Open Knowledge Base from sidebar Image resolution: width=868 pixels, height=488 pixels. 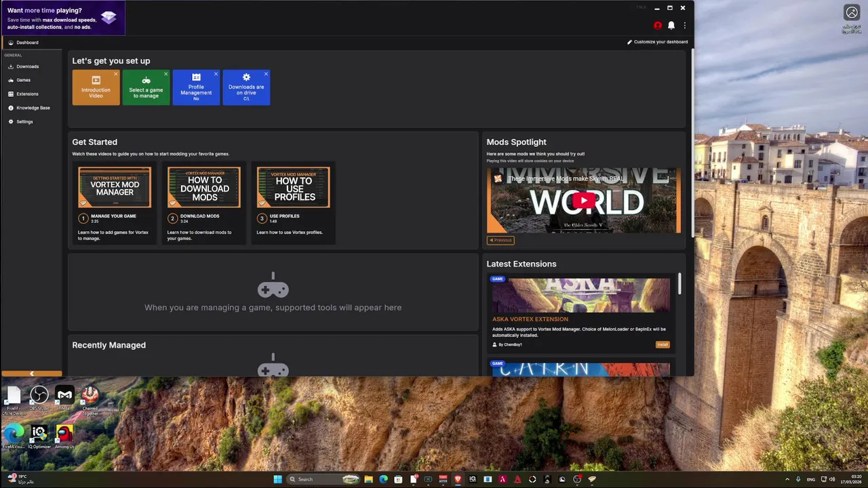coord(31,108)
